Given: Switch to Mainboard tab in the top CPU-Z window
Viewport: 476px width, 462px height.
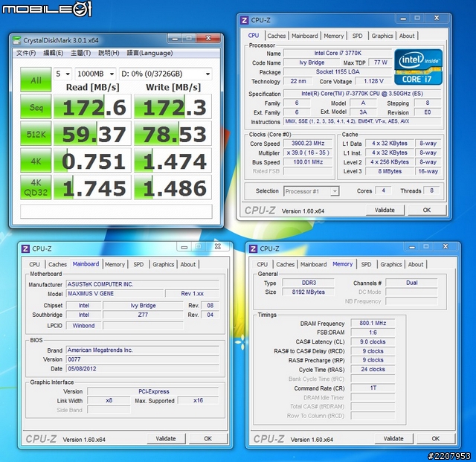Looking at the screenshot, I should pyautogui.click(x=304, y=36).
